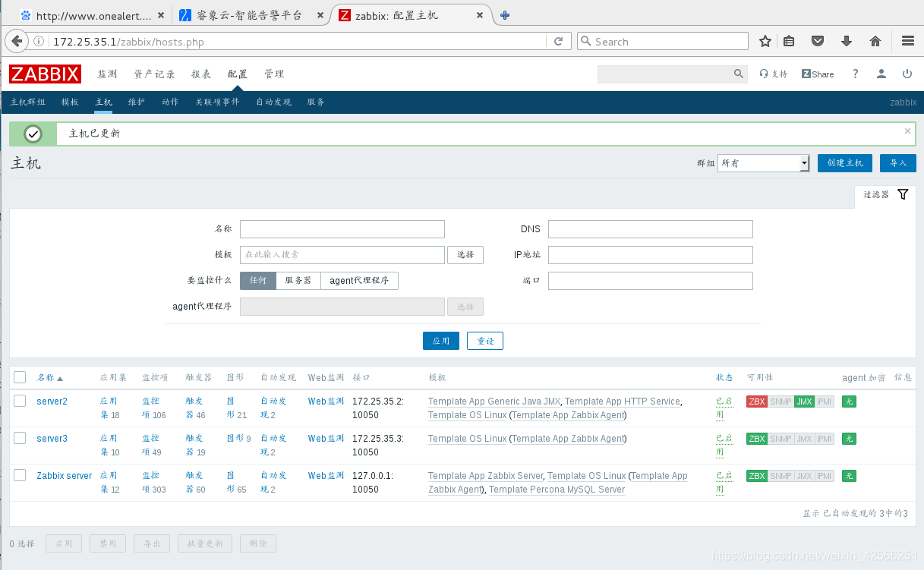Click JMX availability badge for server2

point(804,402)
